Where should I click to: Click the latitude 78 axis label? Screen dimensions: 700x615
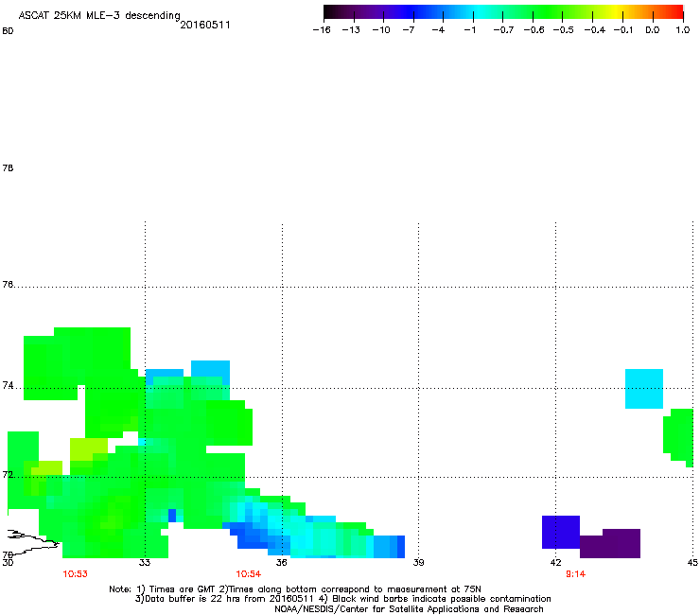tap(8, 167)
